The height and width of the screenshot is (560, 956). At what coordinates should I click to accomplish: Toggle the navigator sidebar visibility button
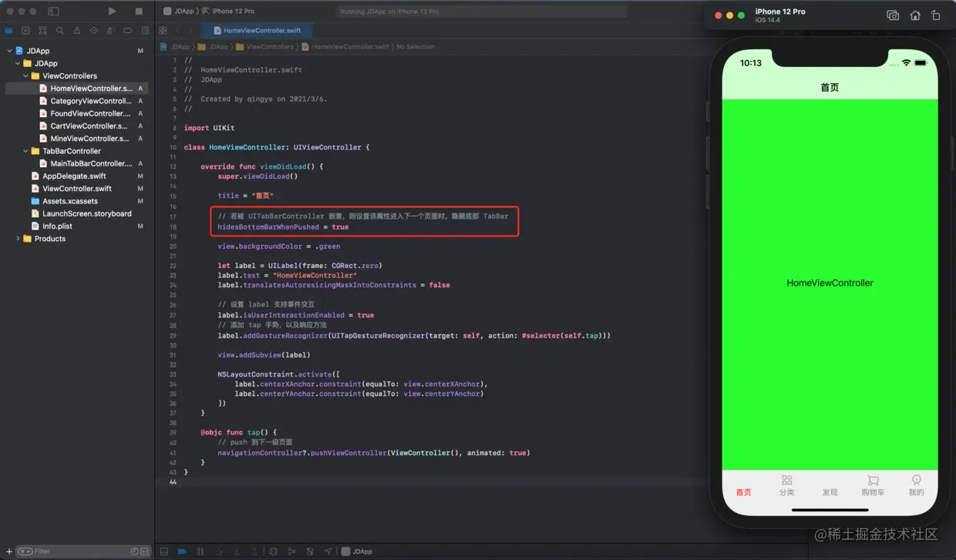[x=53, y=12]
